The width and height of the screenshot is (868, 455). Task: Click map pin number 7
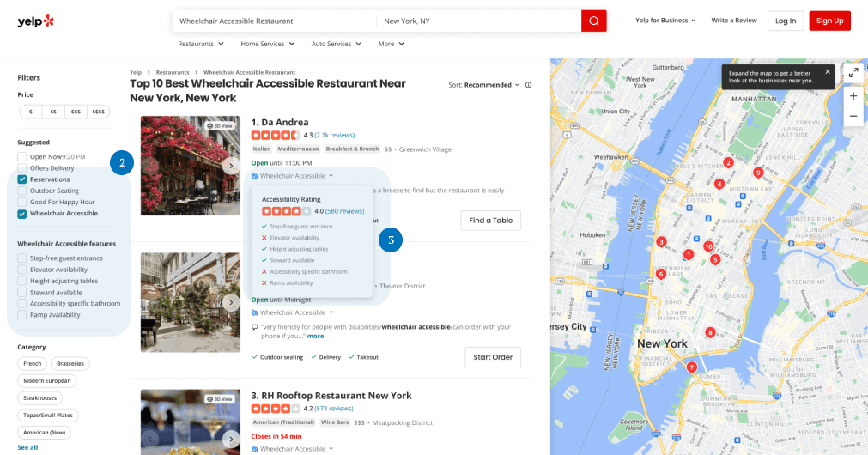691,367
